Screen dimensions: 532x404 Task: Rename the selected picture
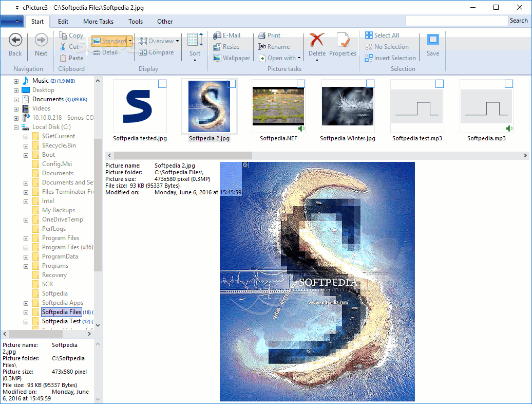point(274,46)
